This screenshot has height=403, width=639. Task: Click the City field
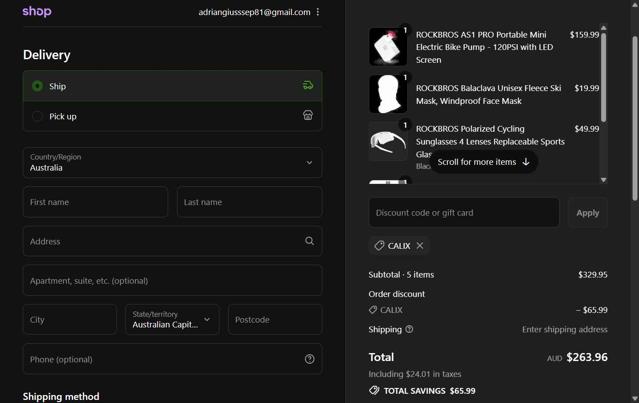[70, 320]
